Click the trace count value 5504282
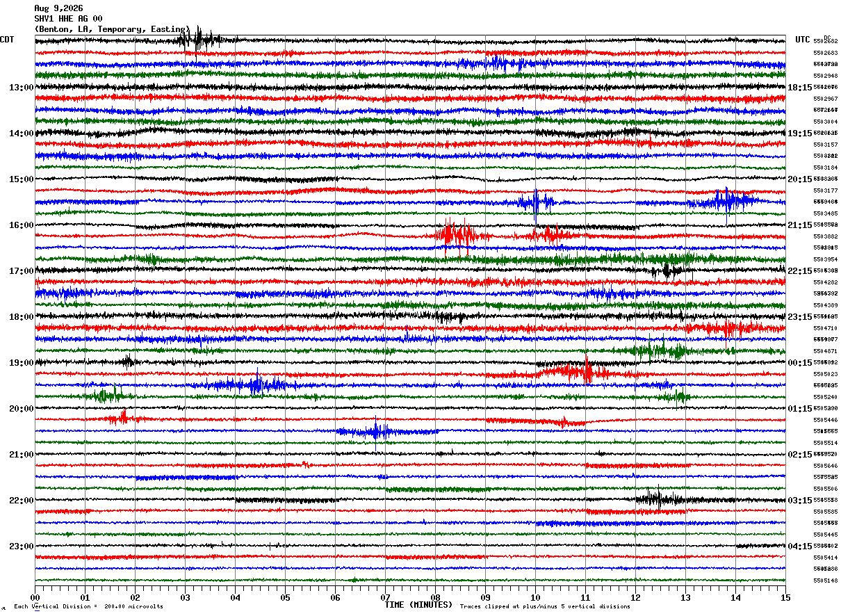Image resolution: width=841 pixels, height=616 pixels. click(825, 282)
